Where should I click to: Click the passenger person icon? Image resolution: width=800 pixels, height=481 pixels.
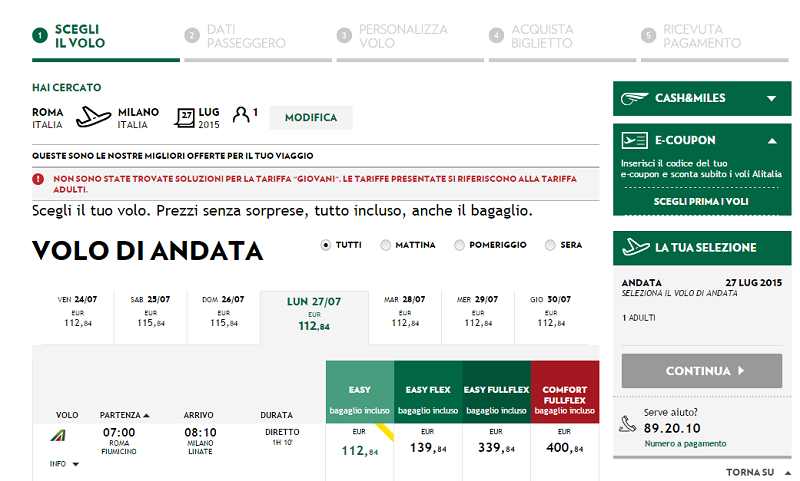(x=241, y=115)
